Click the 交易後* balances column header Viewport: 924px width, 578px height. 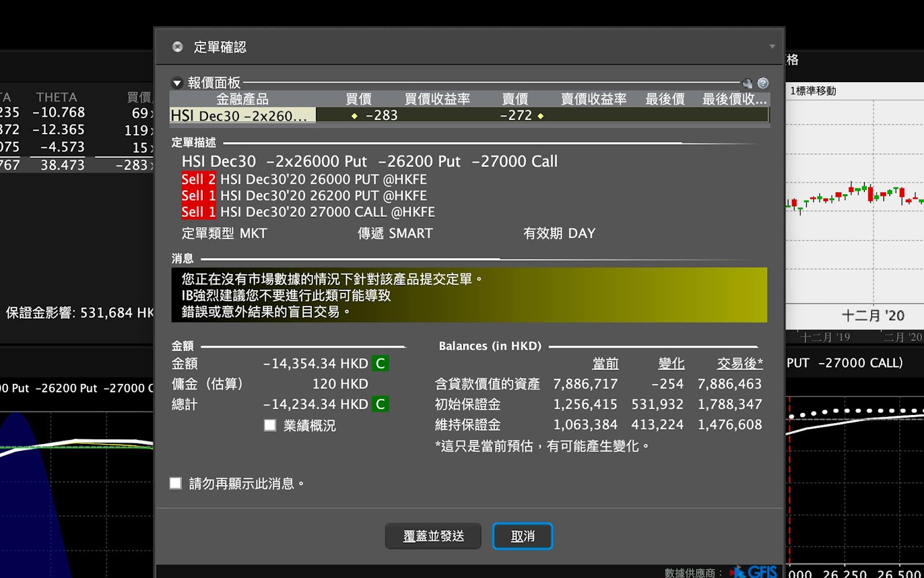[740, 364]
